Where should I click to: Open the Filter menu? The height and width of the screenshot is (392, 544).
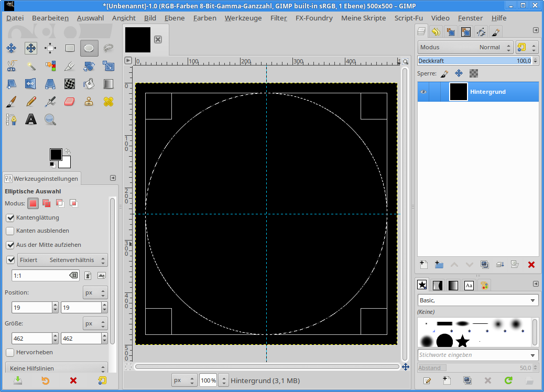[278, 18]
